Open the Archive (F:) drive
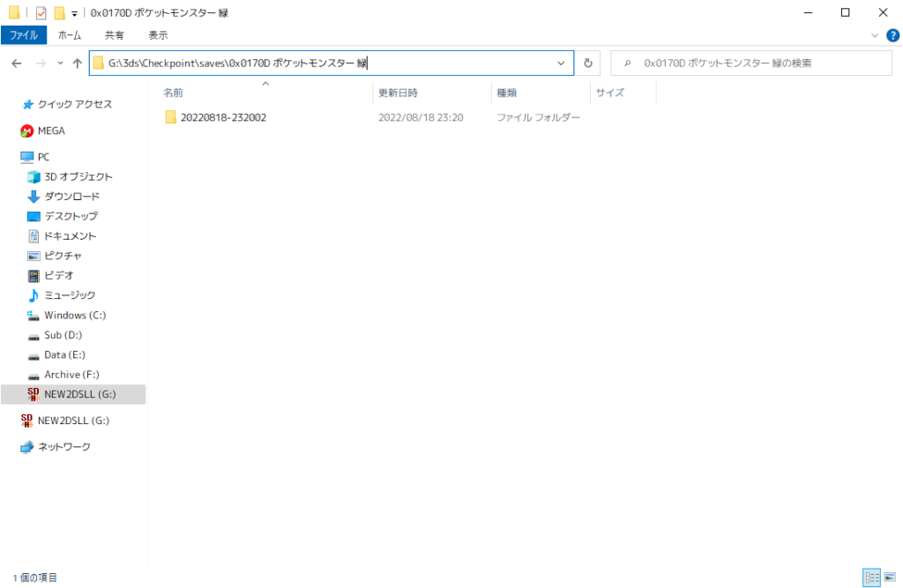The width and height of the screenshot is (903, 588). [x=72, y=375]
